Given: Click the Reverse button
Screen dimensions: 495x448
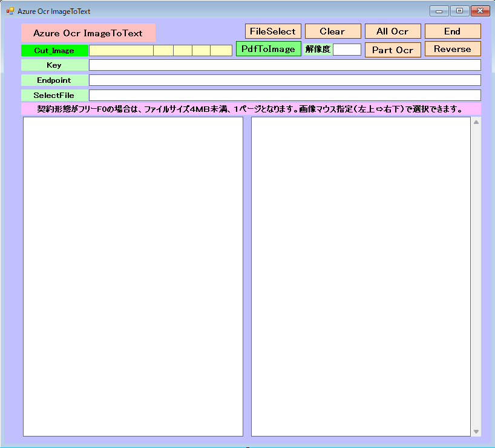Looking at the screenshot, I should pyautogui.click(x=453, y=49).
